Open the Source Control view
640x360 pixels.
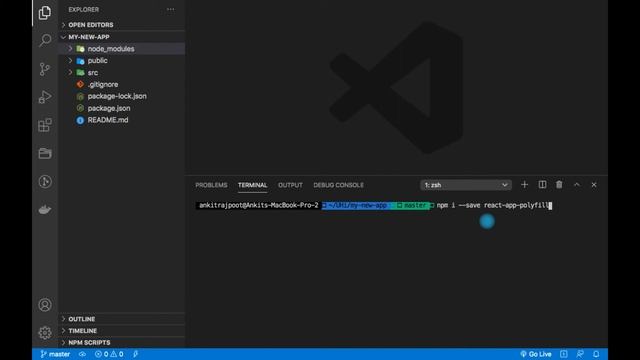(x=45, y=69)
